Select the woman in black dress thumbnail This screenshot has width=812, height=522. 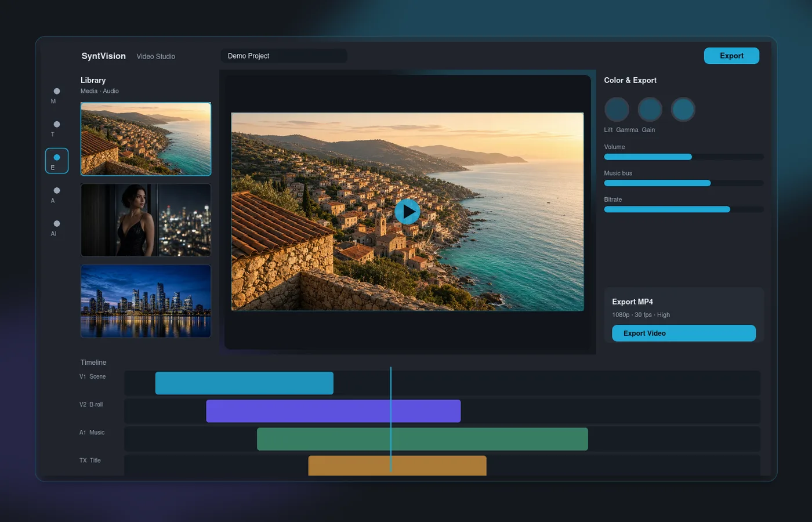pyautogui.click(x=146, y=220)
